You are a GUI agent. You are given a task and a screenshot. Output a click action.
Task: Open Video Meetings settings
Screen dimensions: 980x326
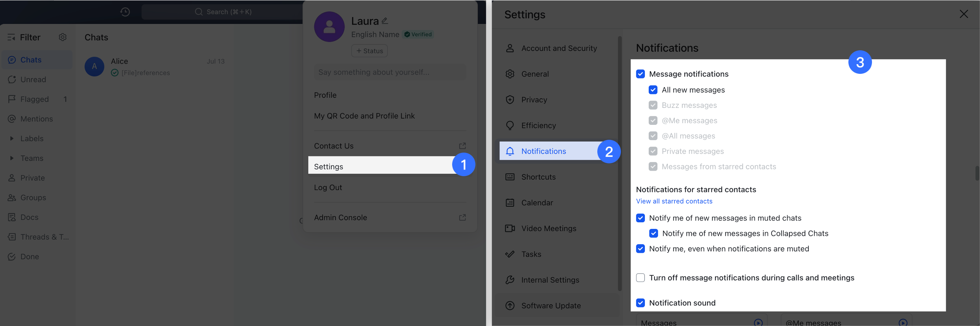[549, 228]
